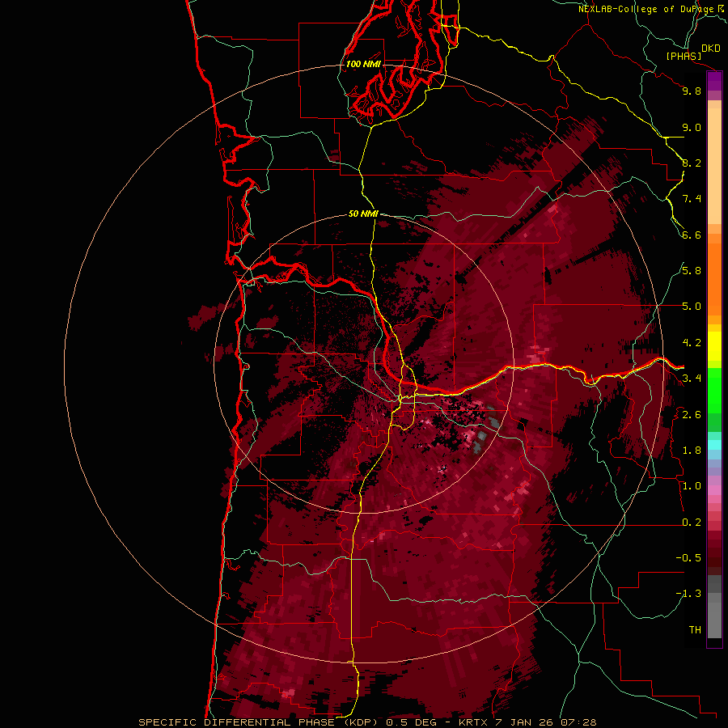Click the 50 NMI range ring label

tap(363, 214)
